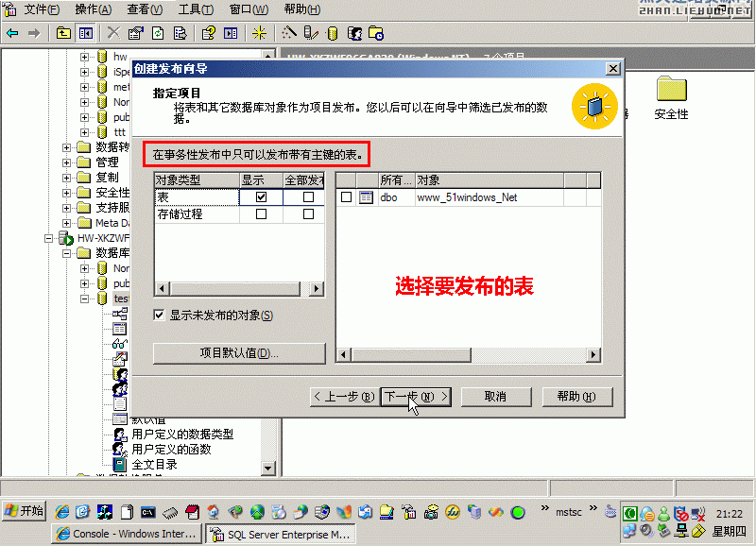The width and height of the screenshot is (756, 546).
Task: Click the tree pane scroll down arrow
Action: tap(267, 468)
